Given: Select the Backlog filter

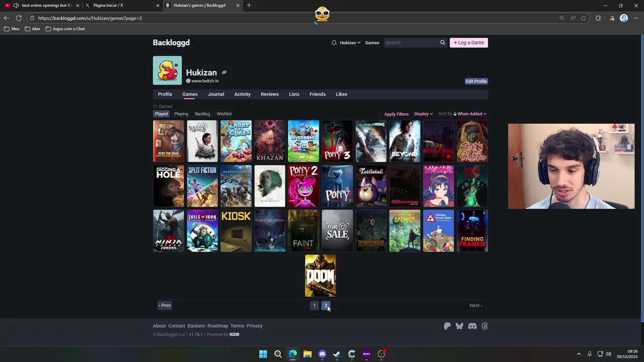Looking at the screenshot, I should (x=202, y=114).
